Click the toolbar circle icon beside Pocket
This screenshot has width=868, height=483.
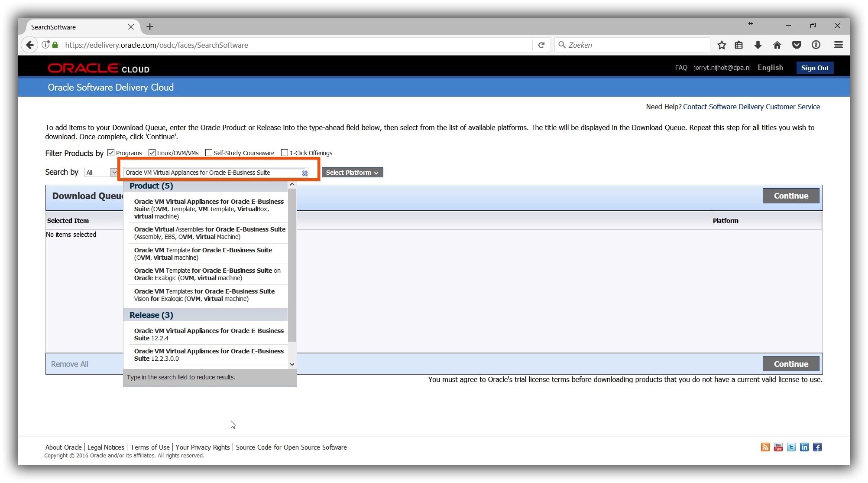click(816, 45)
